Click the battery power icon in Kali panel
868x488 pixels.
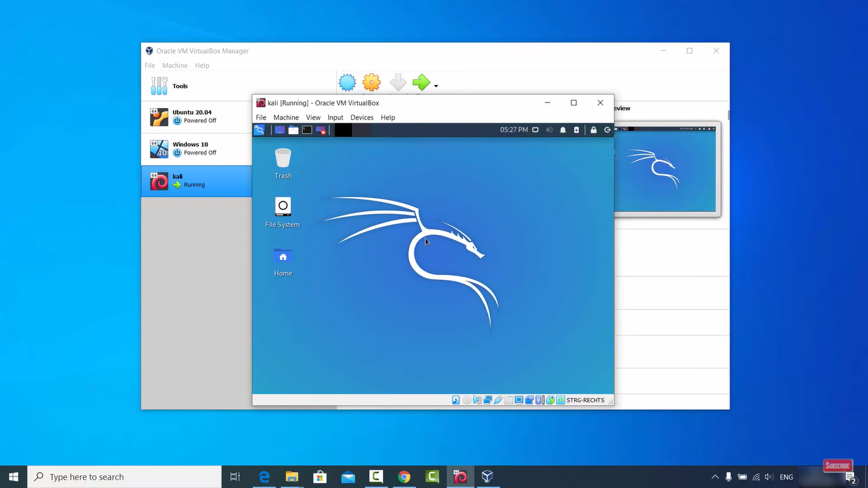click(576, 130)
